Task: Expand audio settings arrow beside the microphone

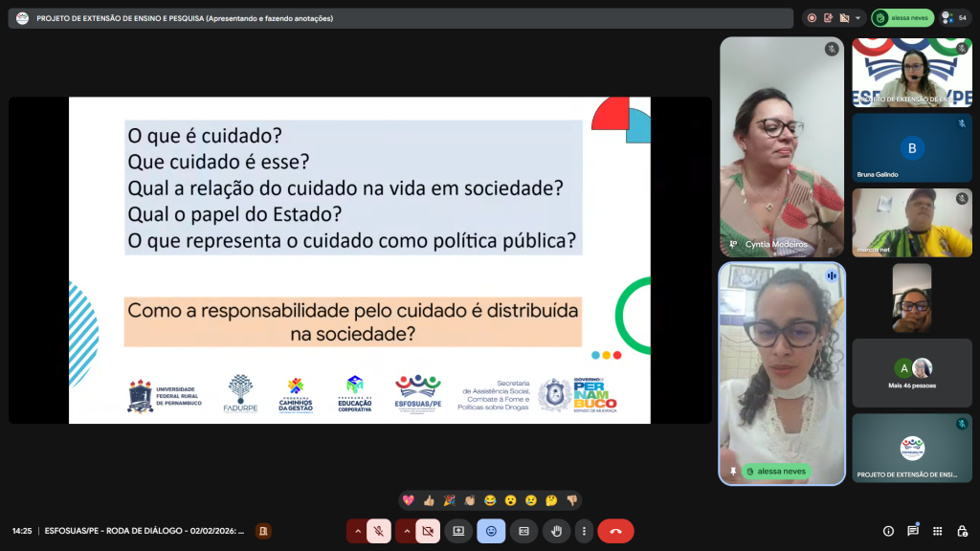Action: 357,531
